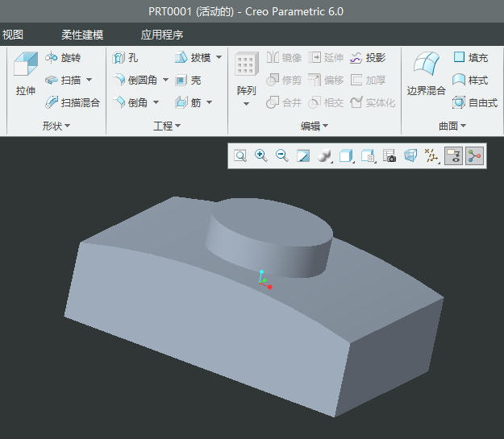Image resolution: width=504 pixels, height=439 pixels.
Task: Switch to the View (视图) tab
Action: click(13, 35)
